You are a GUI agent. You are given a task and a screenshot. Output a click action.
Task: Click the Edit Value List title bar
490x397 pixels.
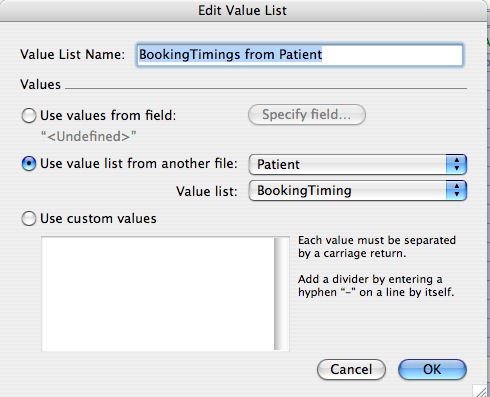(x=243, y=11)
